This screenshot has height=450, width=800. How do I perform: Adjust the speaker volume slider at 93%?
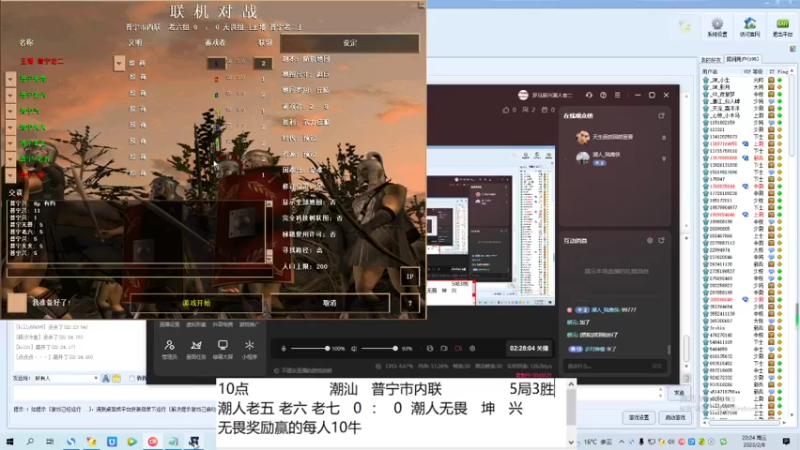[x=379, y=348]
